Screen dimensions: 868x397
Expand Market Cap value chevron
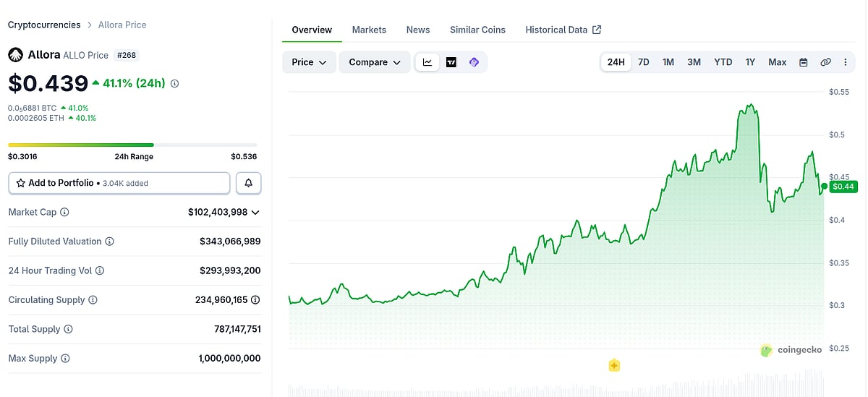[255, 213]
